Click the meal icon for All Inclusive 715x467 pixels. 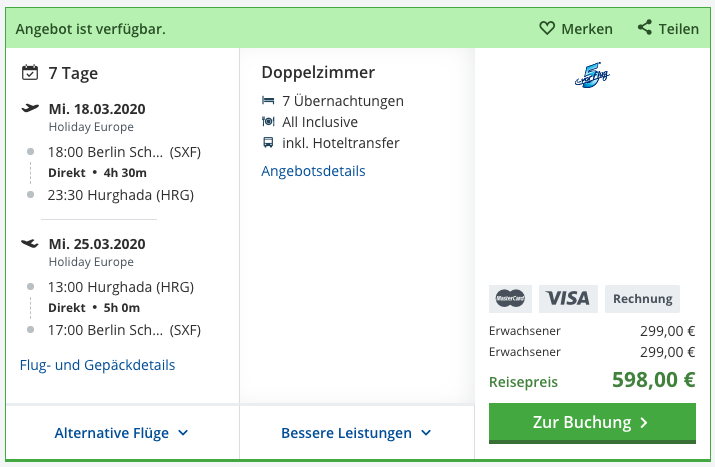tap(268, 121)
